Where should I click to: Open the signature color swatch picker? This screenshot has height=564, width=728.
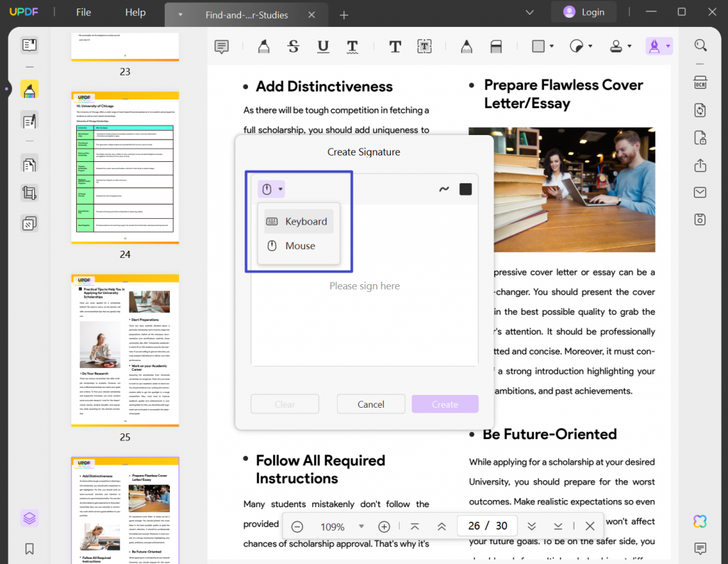tap(466, 189)
